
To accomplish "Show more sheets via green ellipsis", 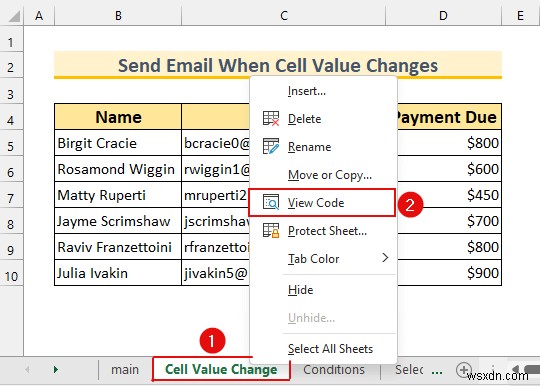I will coord(437,371).
